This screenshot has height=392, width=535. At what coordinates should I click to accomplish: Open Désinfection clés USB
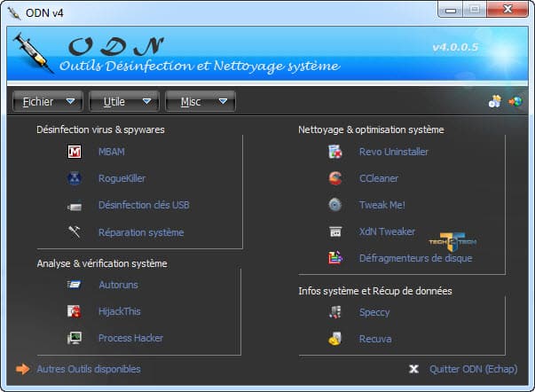(144, 205)
